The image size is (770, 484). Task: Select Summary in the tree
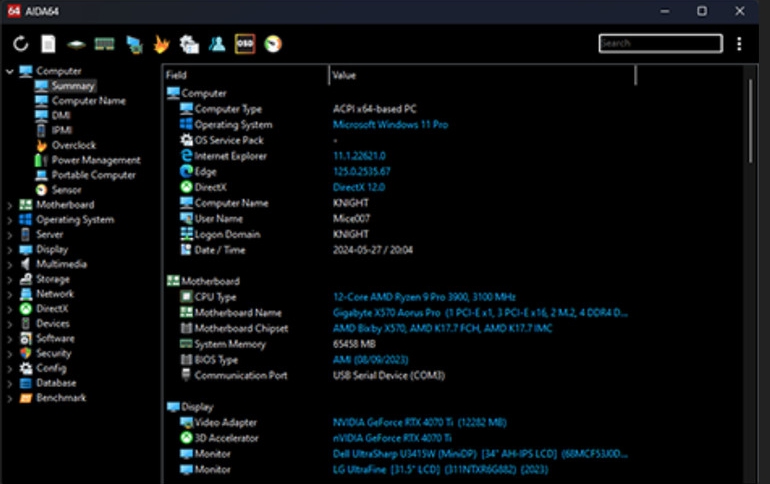point(73,86)
